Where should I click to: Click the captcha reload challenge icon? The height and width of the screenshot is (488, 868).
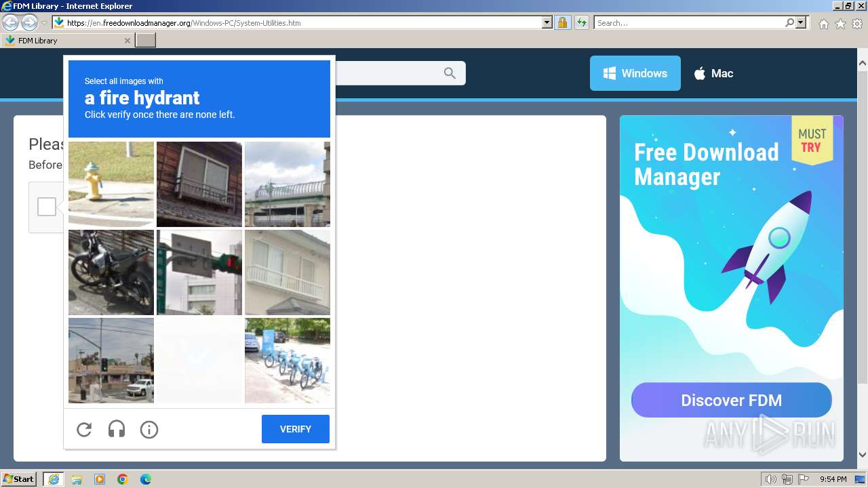tap(84, 429)
